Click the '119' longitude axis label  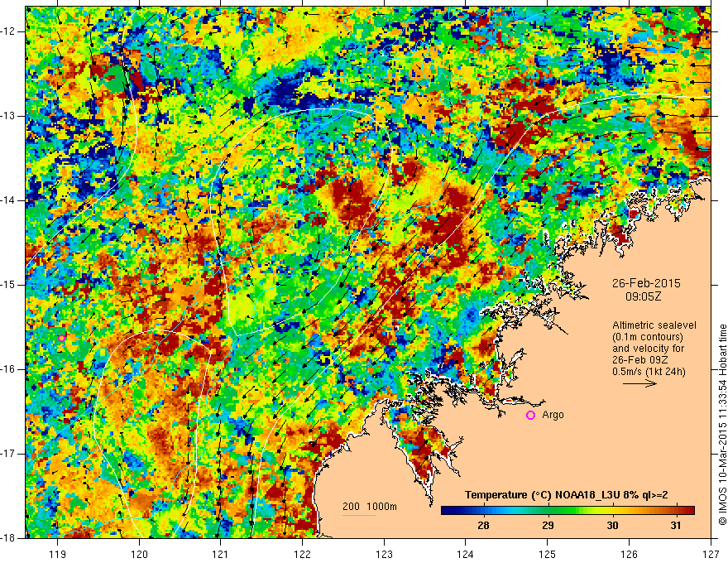(58, 554)
